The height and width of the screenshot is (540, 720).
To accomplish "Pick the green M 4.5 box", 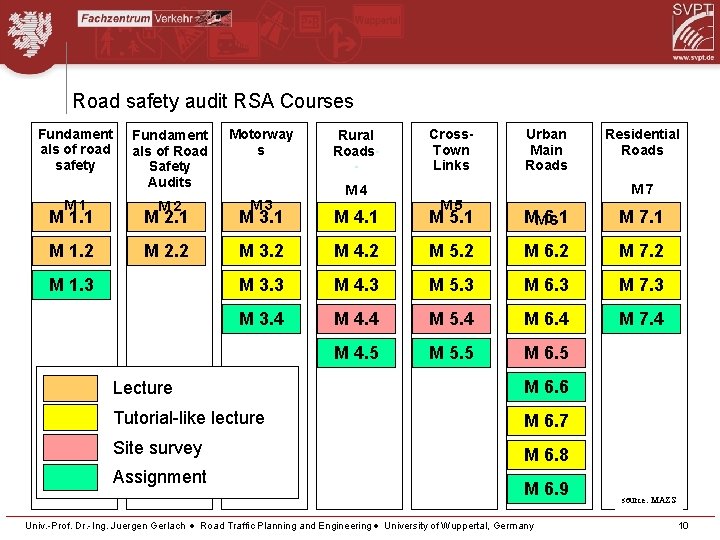I will tap(356, 353).
